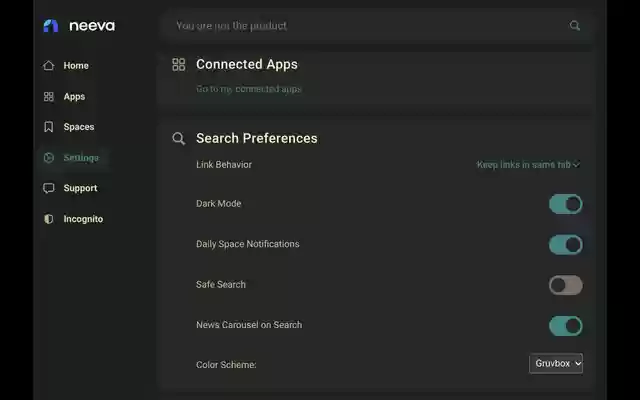Follow the 'Go to my connected apps' link

click(x=249, y=89)
